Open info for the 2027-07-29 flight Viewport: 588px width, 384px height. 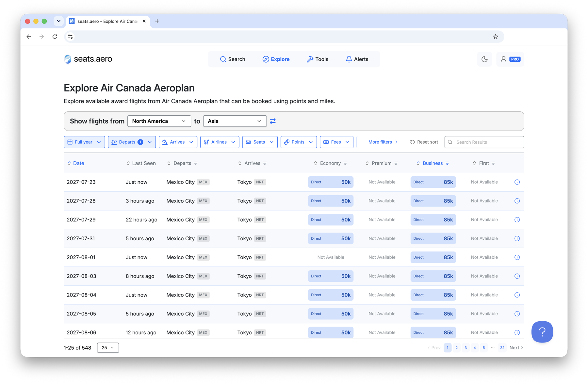517,220
